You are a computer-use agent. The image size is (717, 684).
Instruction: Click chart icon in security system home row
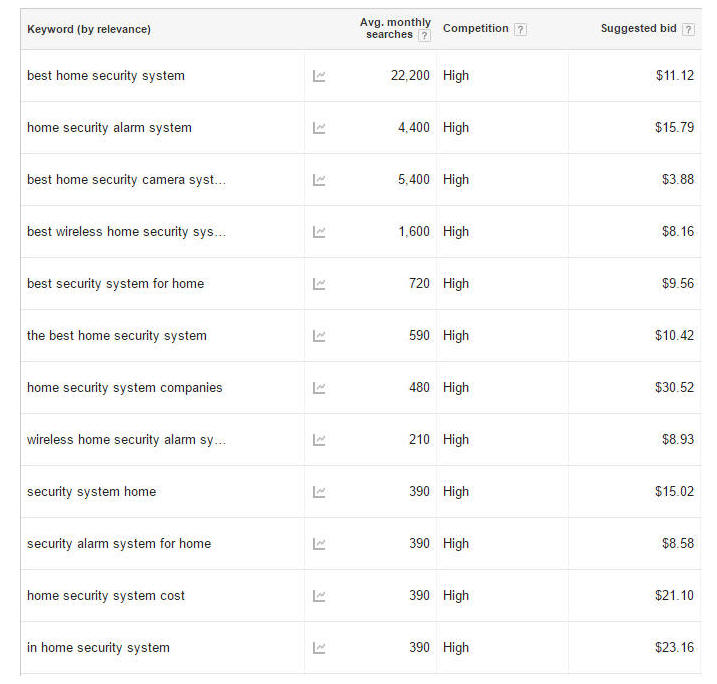319,492
